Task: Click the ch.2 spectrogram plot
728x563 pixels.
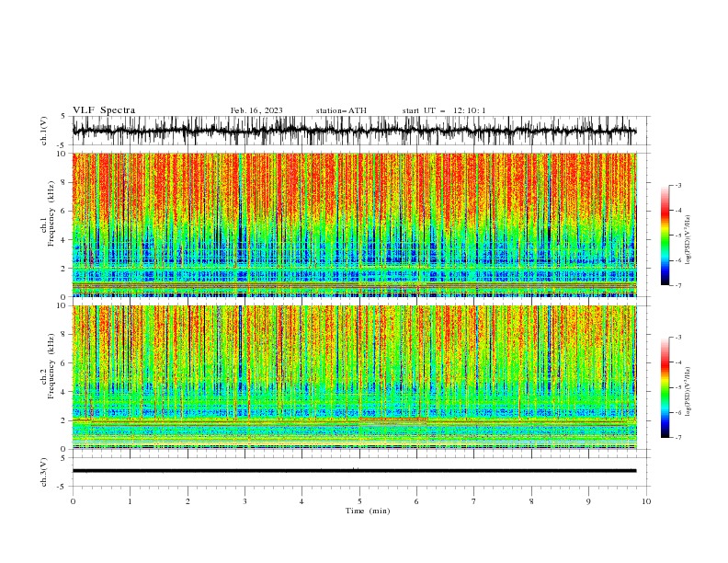Action: [x=354, y=377]
